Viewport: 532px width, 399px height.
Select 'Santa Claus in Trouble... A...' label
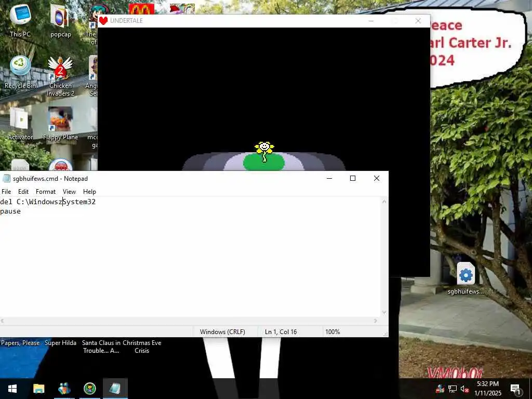pos(101,347)
